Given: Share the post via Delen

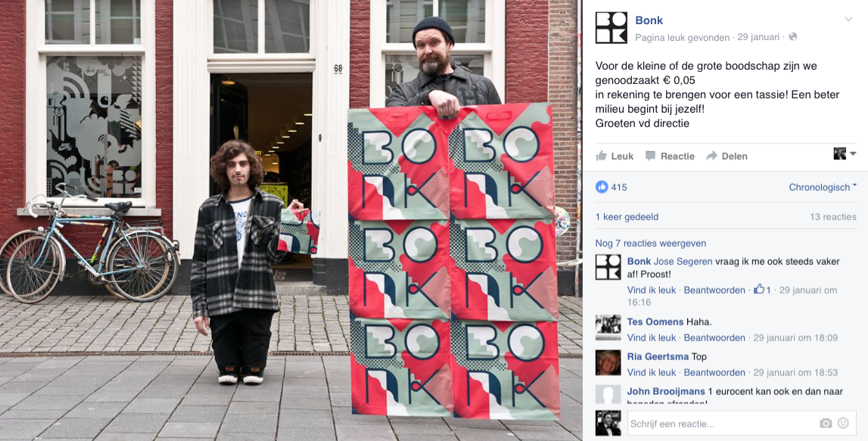Looking at the screenshot, I should [726, 156].
